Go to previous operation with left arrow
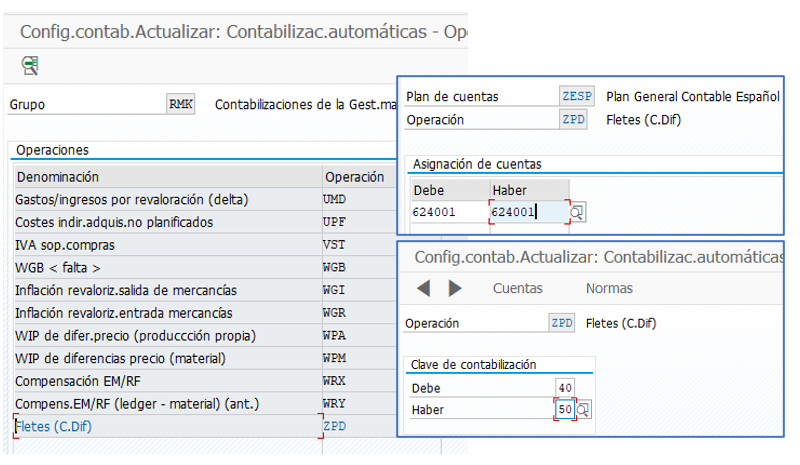The image size is (800, 465). tap(423, 288)
